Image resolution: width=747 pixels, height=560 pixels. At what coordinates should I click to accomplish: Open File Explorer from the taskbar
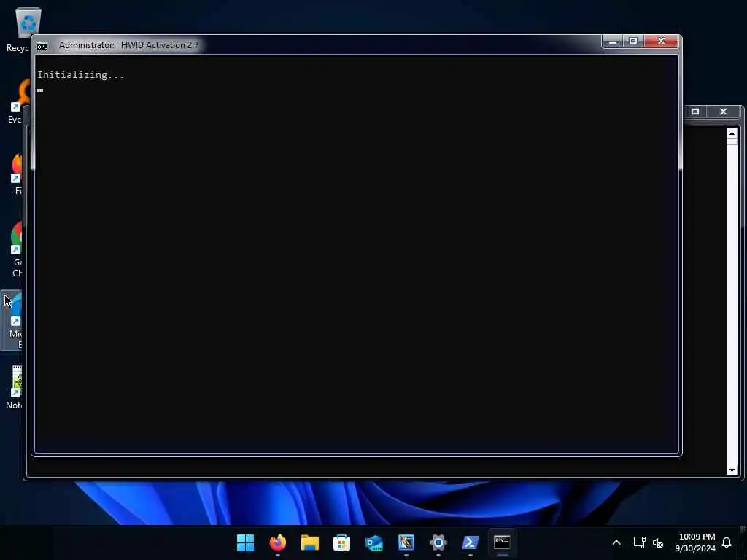pyautogui.click(x=309, y=542)
